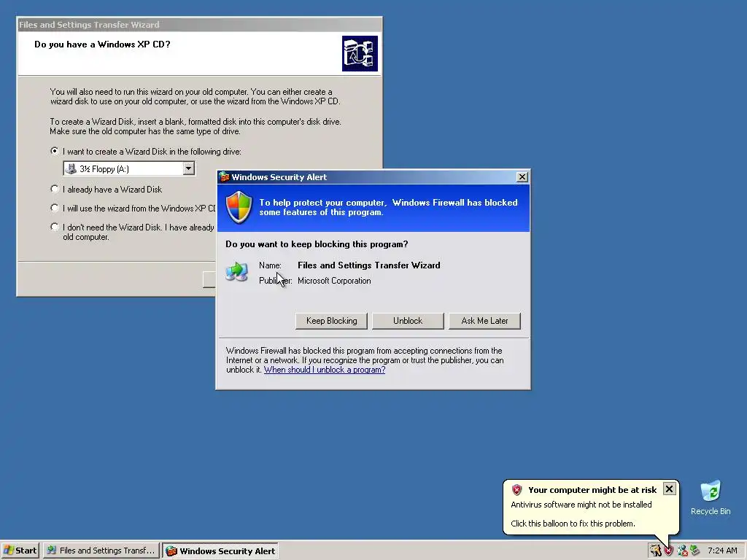Click the 7:24 AM clock in the tray
Viewport: 747px width, 560px height.
(722, 551)
